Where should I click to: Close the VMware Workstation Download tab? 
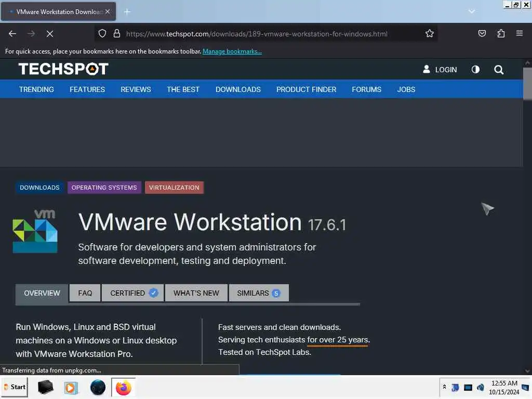(108, 11)
